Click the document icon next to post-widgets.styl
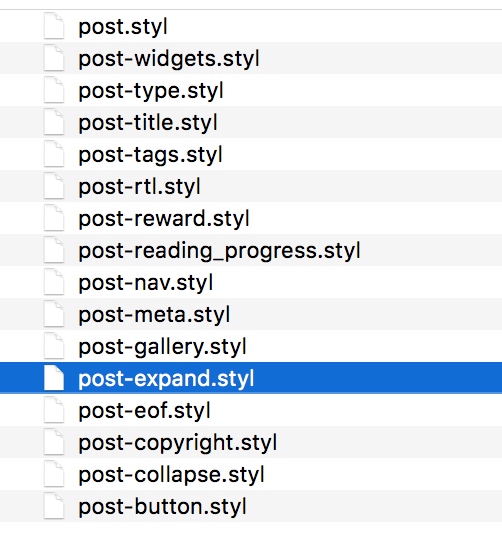The width and height of the screenshot is (502, 550). [54, 58]
